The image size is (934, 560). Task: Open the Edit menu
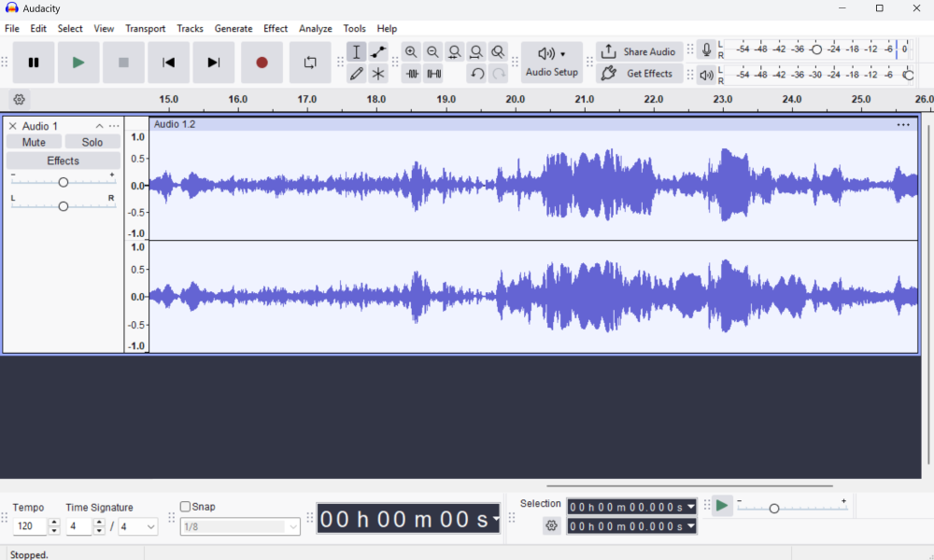(38, 29)
